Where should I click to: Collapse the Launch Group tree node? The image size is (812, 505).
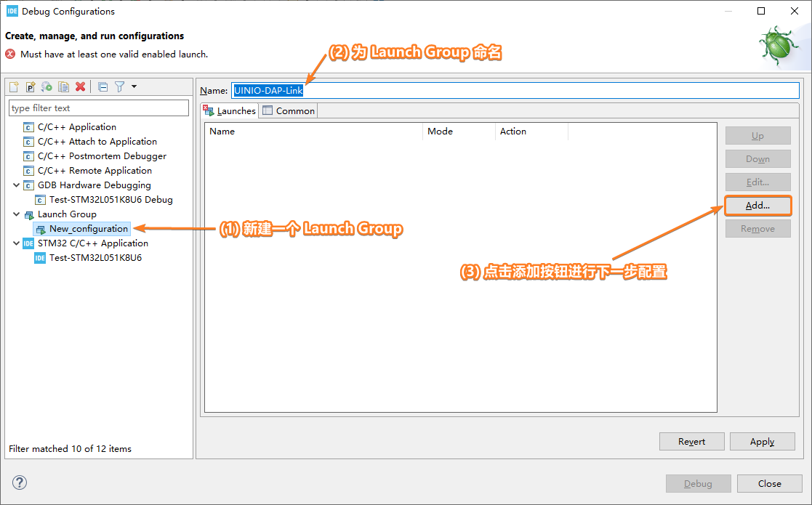(16, 214)
